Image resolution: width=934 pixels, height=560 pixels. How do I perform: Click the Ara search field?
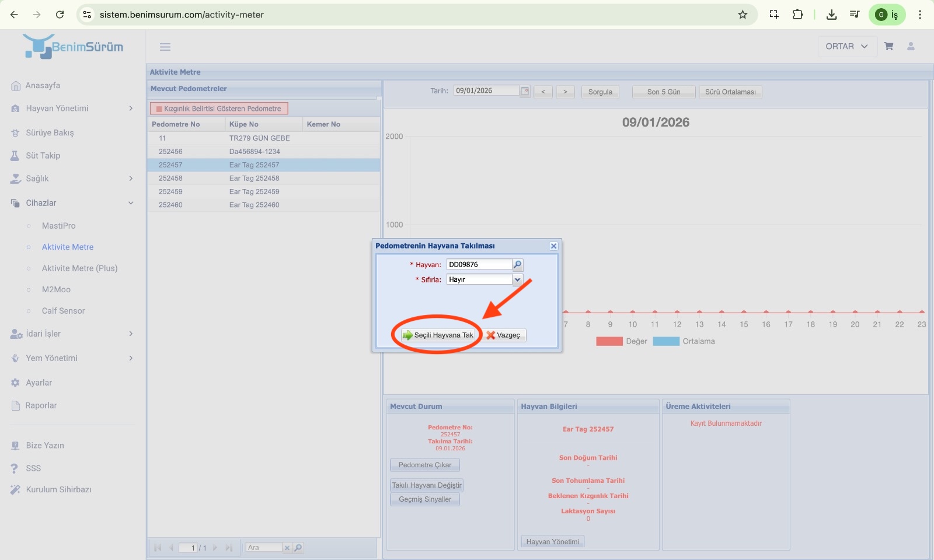(x=264, y=548)
